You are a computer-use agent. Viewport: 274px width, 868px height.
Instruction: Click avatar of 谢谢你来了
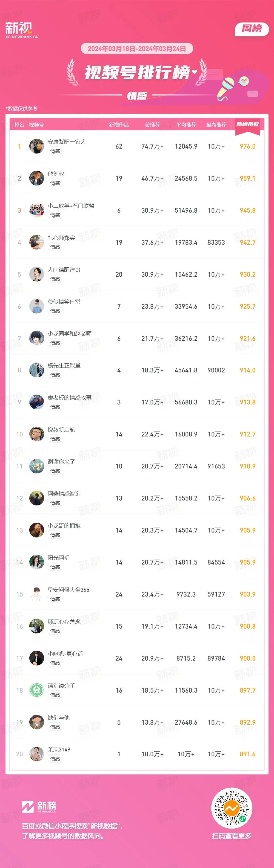pyautogui.click(x=36, y=466)
